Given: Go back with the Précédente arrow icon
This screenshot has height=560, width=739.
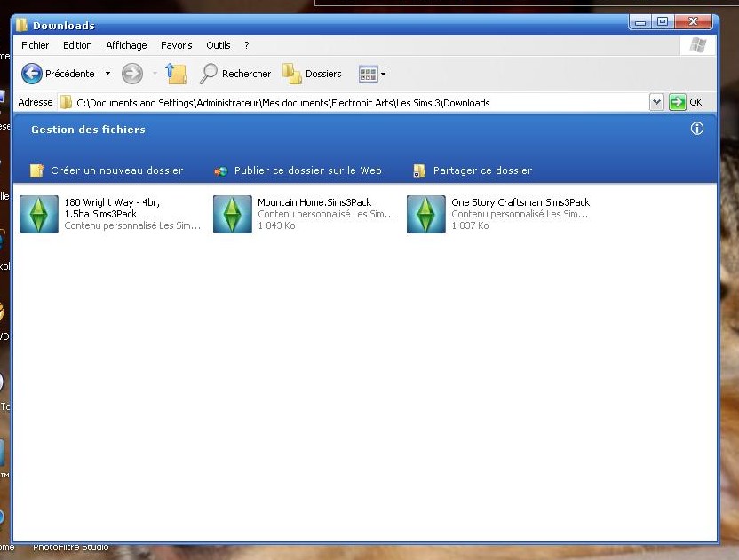Looking at the screenshot, I should pyautogui.click(x=32, y=74).
